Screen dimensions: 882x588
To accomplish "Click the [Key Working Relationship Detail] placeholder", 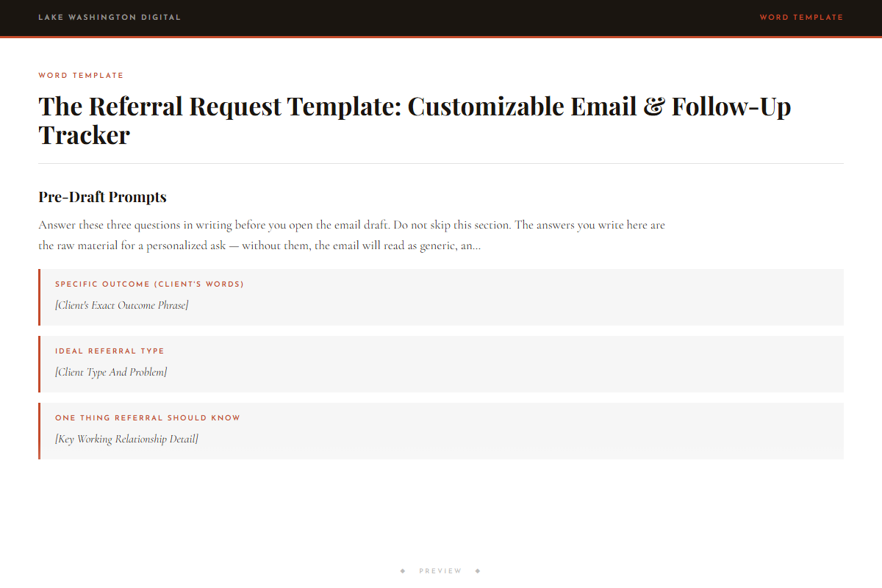I will (x=126, y=439).
